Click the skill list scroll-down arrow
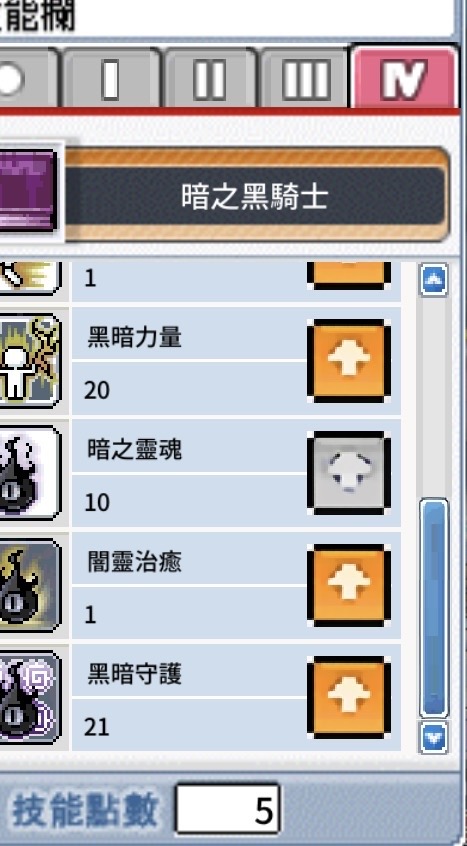The height and width of the screenshot is (846, 467). pyautogui.click(x=434, y=737)
